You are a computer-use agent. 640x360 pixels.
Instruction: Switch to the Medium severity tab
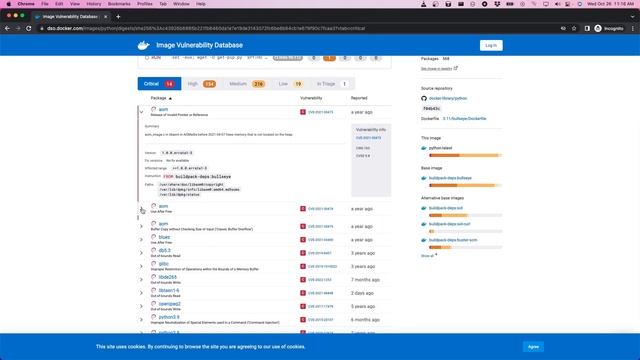(x=247, y=84)
